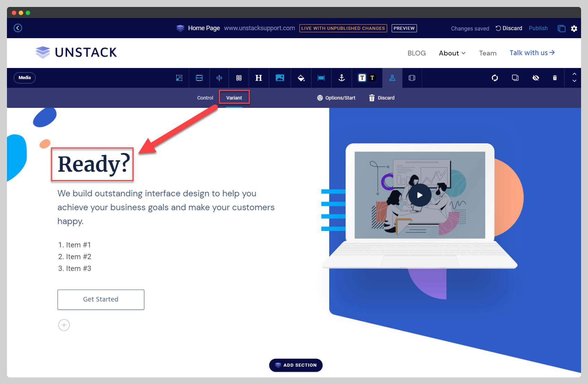Switch to the Control tab
Image resolution: width=588 pixels, height=384 pixels.
coord(205,97)
